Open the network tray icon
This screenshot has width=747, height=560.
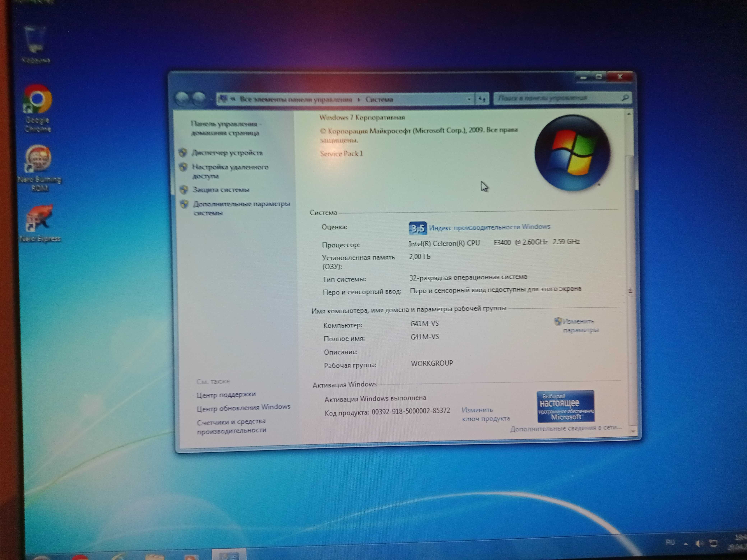[x=713, y=543]
